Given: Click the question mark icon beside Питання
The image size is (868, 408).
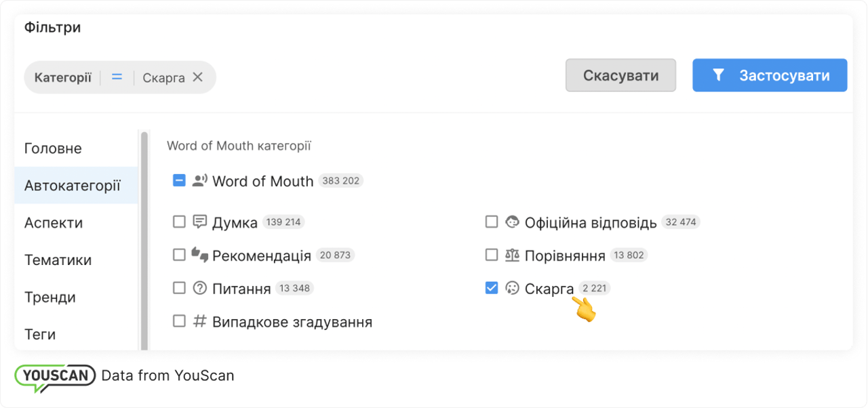Looking at the screenshot, I should (199, 288).
